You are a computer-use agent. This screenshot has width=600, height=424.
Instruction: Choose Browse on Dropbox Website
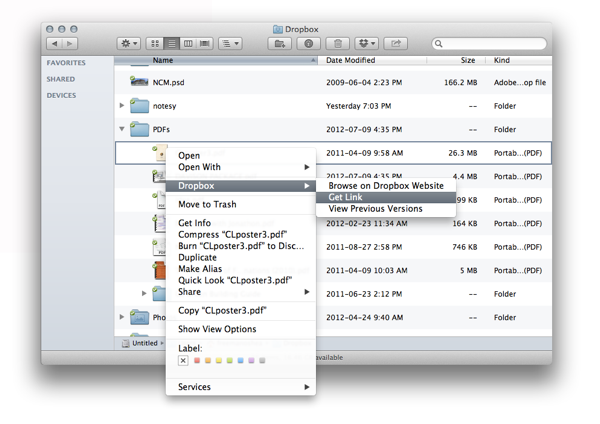pos(386,186)
